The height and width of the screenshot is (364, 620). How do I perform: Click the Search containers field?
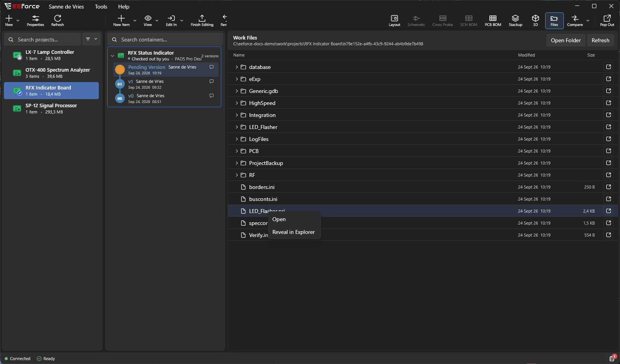pyautogui.click(x=165, y=39)
